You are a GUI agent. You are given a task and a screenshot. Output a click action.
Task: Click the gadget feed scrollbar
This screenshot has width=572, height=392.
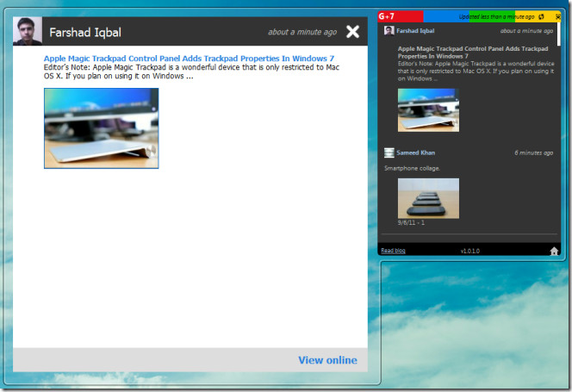pos(558,34)
